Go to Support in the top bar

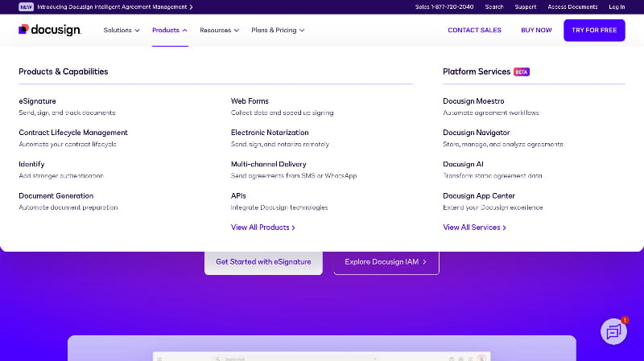tap(526, 7)
